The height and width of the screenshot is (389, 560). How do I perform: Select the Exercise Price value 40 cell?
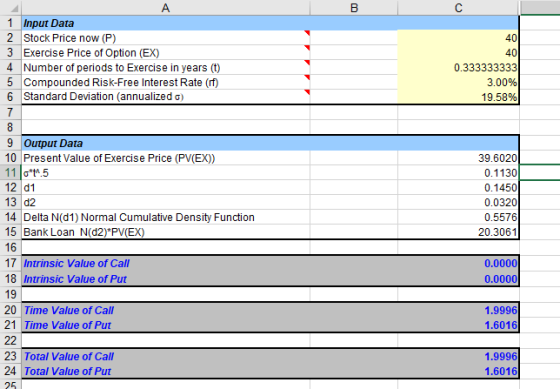pos(458,53)
